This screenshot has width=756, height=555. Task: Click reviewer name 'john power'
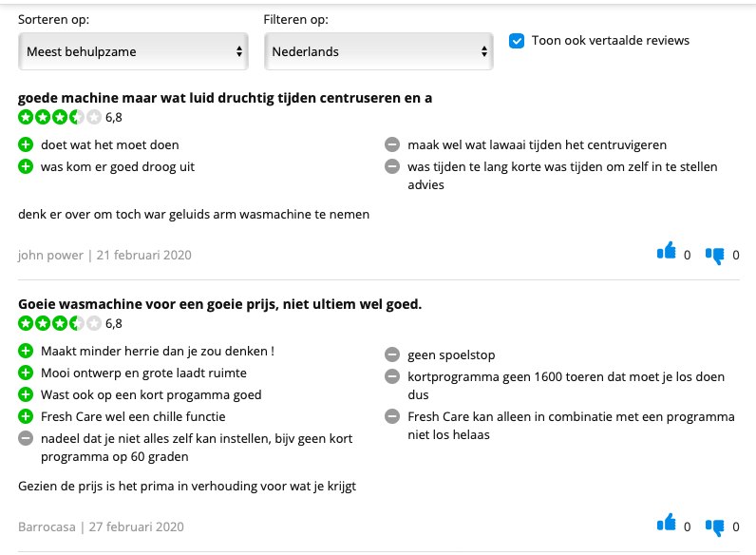coord(49,255)
